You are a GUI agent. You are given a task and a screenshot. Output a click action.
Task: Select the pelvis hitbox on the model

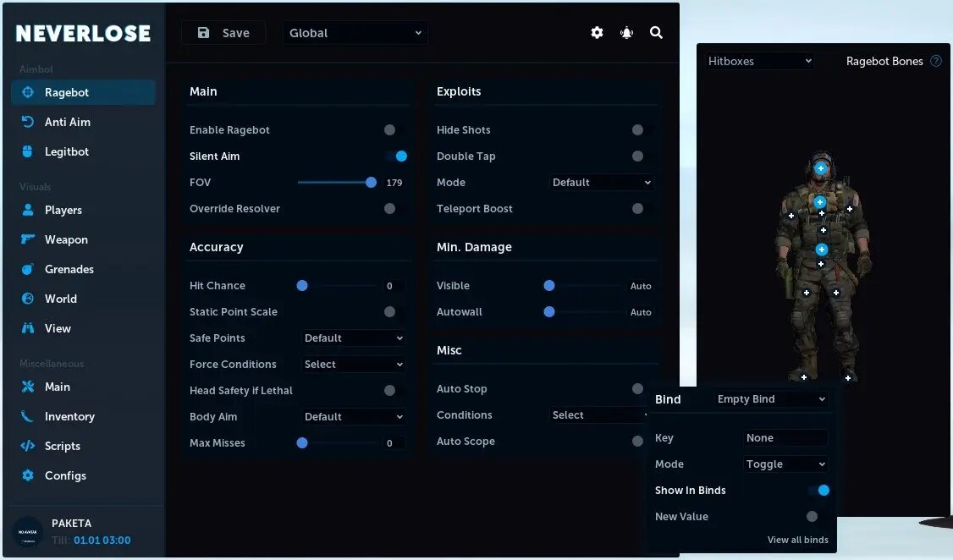coord(822,249)
